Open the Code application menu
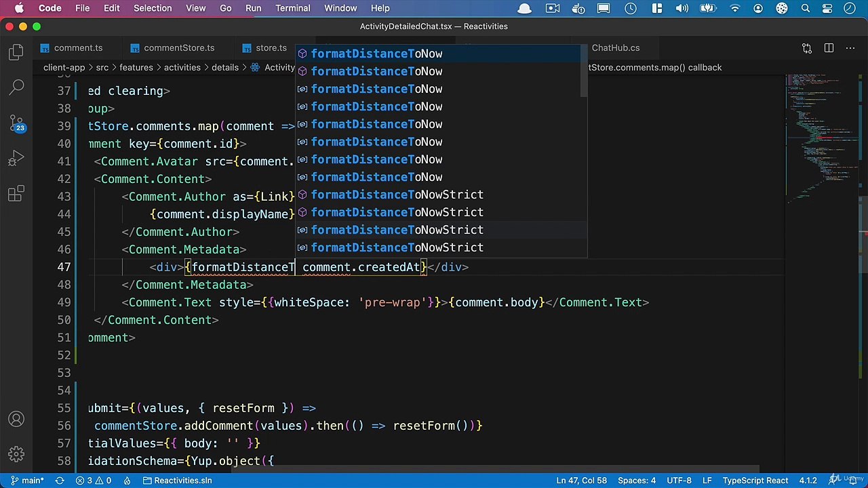Screen dimensions: 868x488 (x=50, y=8)
